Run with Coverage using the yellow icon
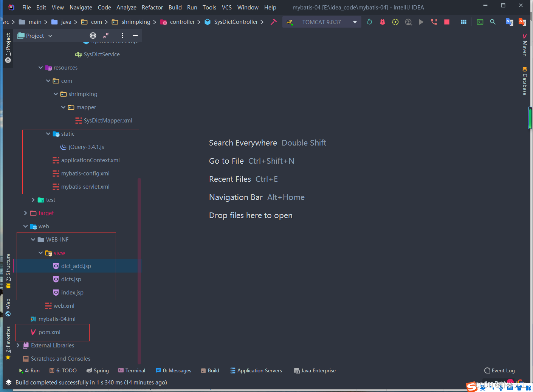This screenshot has width=533, height=392. tap(395, 22)
